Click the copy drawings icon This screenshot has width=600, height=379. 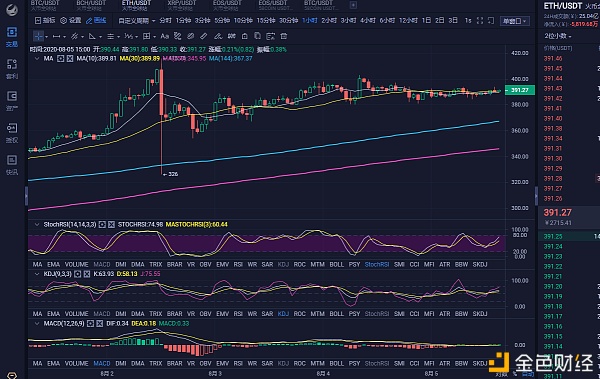click(258, 36)
